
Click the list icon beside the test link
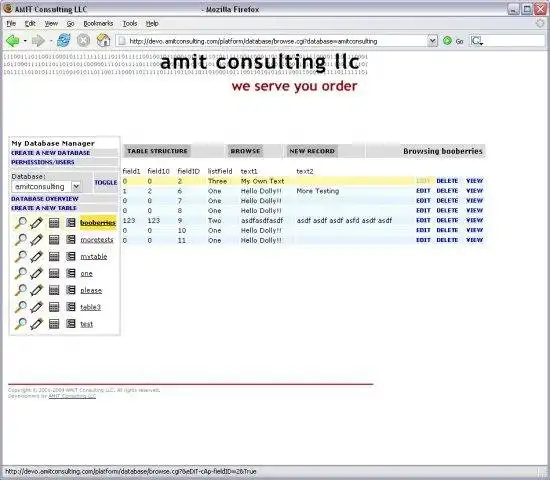[x=71, y=324]
